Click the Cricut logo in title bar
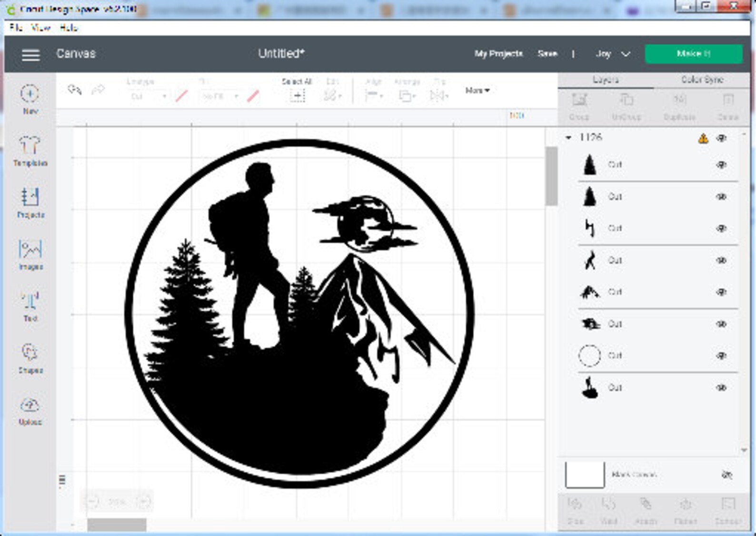756x536 pixels. [11, 9]
